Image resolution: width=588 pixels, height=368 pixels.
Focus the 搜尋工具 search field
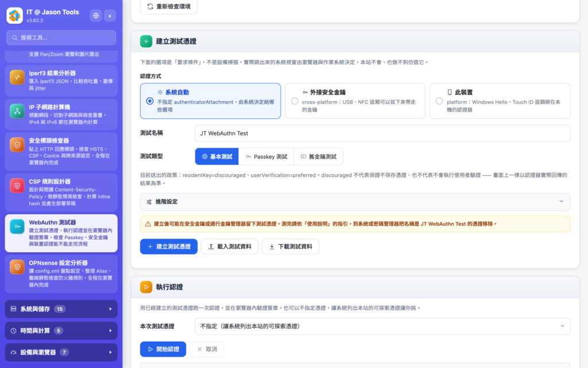coord(61,37)
